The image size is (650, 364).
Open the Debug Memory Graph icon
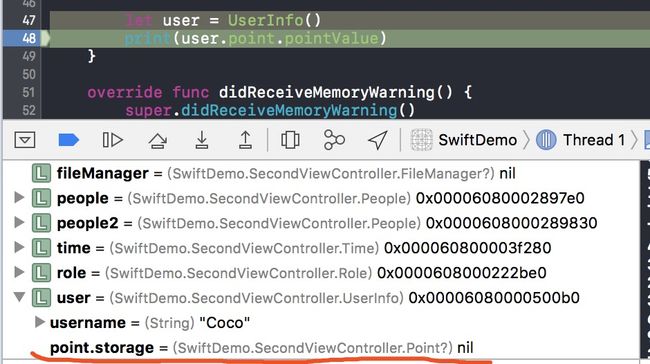coord(334,140)
